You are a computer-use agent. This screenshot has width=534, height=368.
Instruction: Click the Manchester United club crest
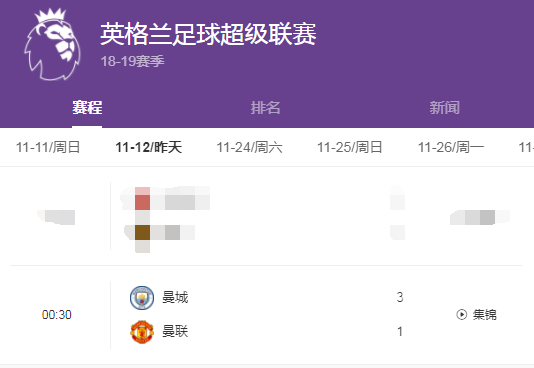click(x=142, y=332)
